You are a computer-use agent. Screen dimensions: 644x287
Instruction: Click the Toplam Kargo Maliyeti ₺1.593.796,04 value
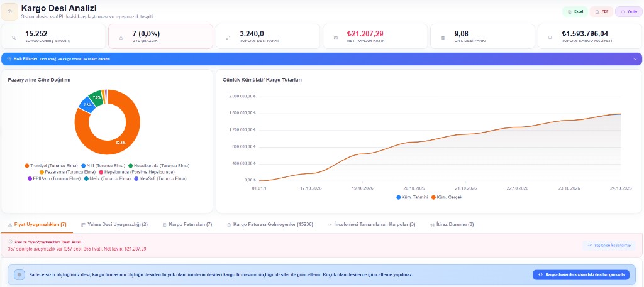(x=585, y=34)
